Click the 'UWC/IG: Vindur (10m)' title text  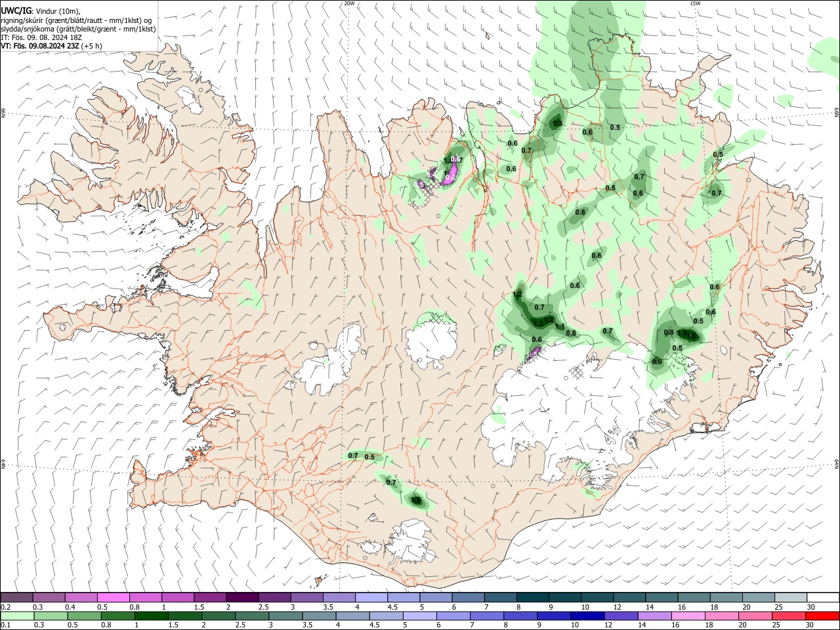coord(40,11)
